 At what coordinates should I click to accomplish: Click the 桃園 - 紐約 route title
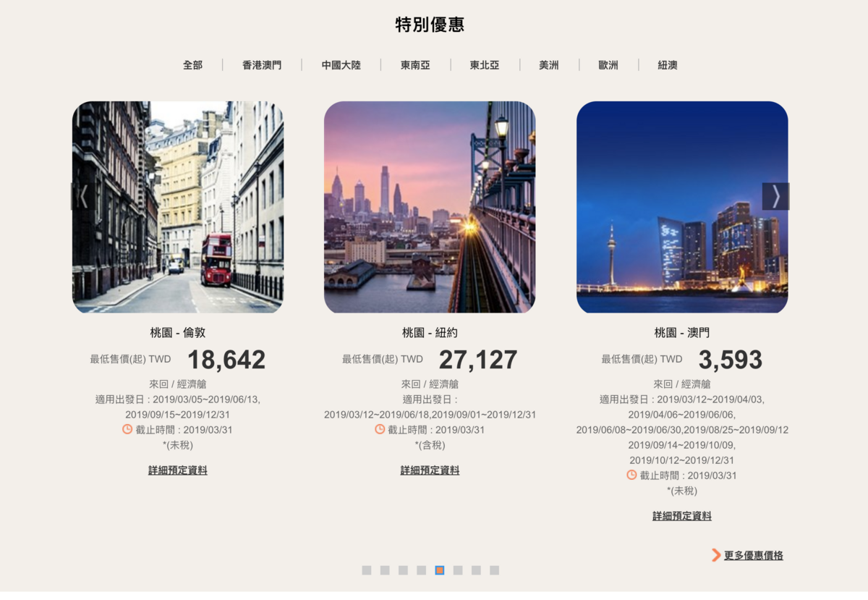pyautogui.click(x=430, y=333)
